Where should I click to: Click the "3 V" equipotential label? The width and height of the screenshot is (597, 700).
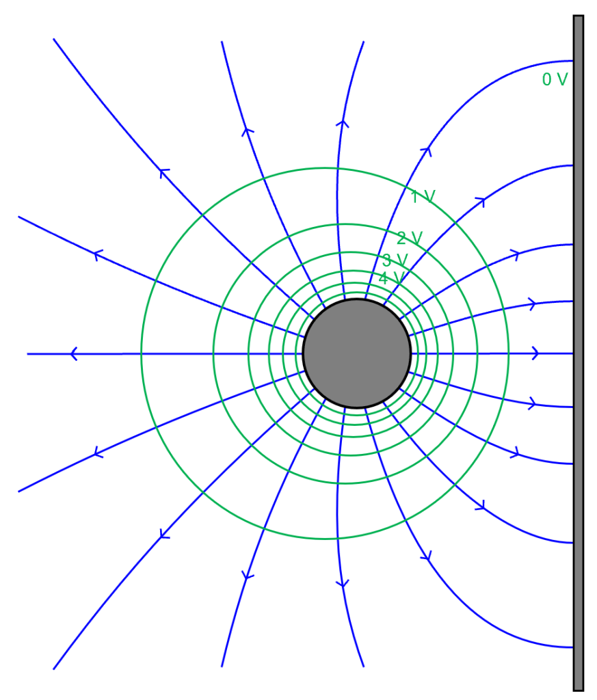coord(395,260)
